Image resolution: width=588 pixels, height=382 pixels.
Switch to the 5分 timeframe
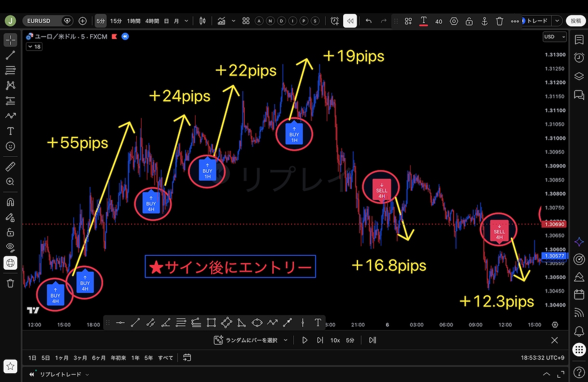[100, 21]
